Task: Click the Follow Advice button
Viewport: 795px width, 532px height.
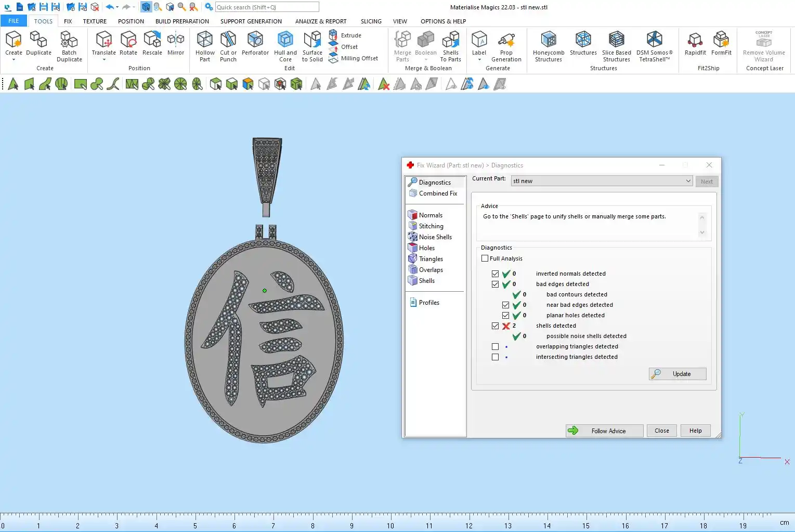Action: click(604, 431)
